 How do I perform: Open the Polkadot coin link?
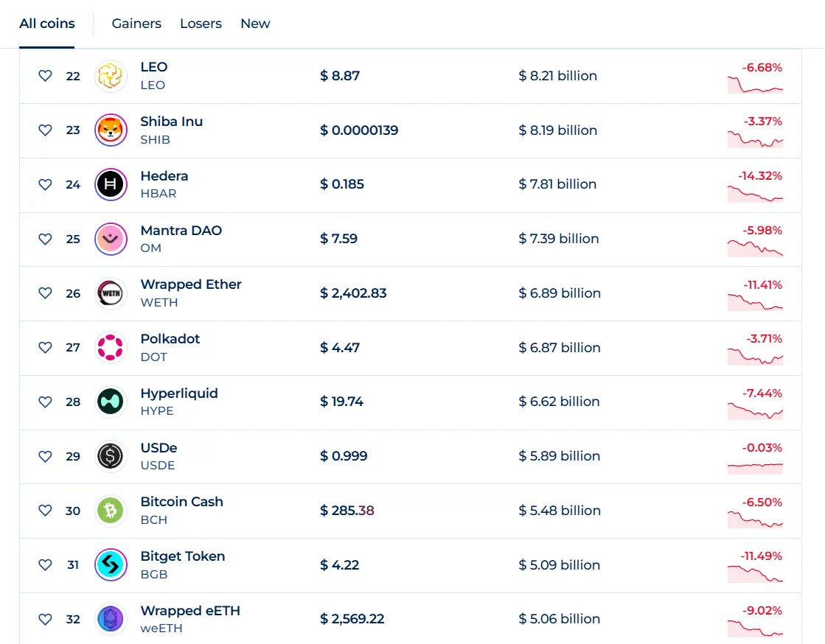[x=170, y=339]
